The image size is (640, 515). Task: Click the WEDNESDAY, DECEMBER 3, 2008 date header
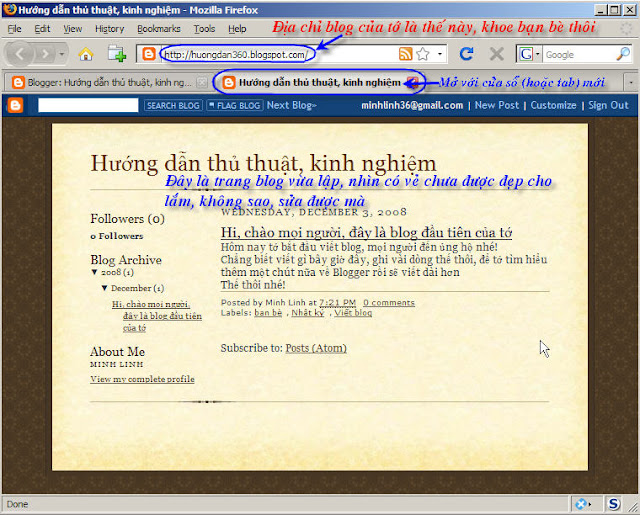314,212
